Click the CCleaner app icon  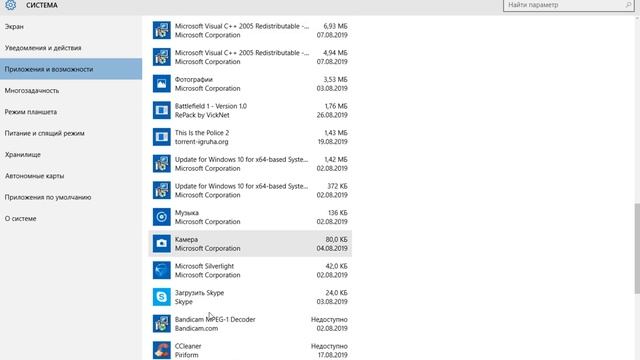(162, 350)
